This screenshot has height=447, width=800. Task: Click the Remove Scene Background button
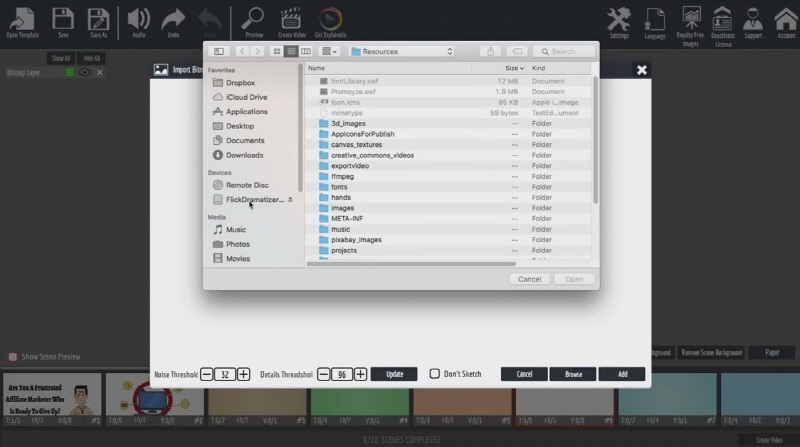coord(711,353)
